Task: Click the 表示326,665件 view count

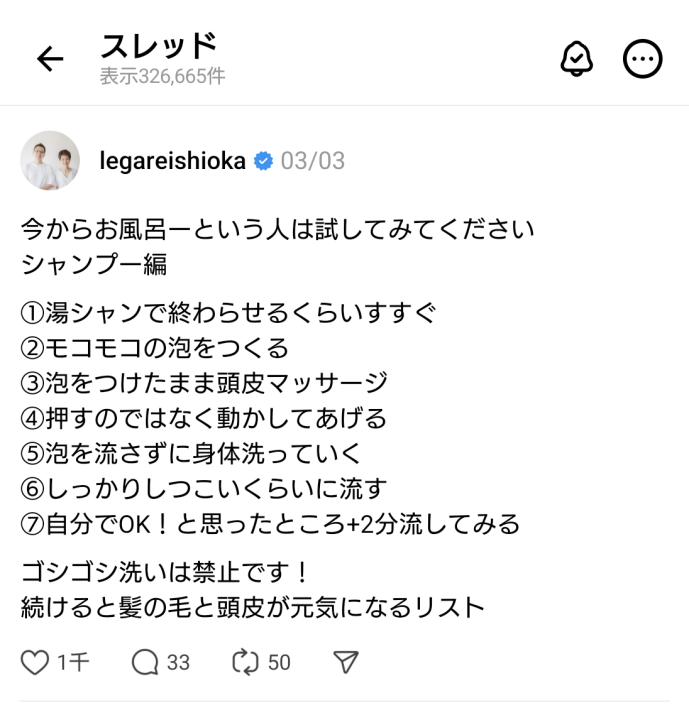Action: [163, 76]
